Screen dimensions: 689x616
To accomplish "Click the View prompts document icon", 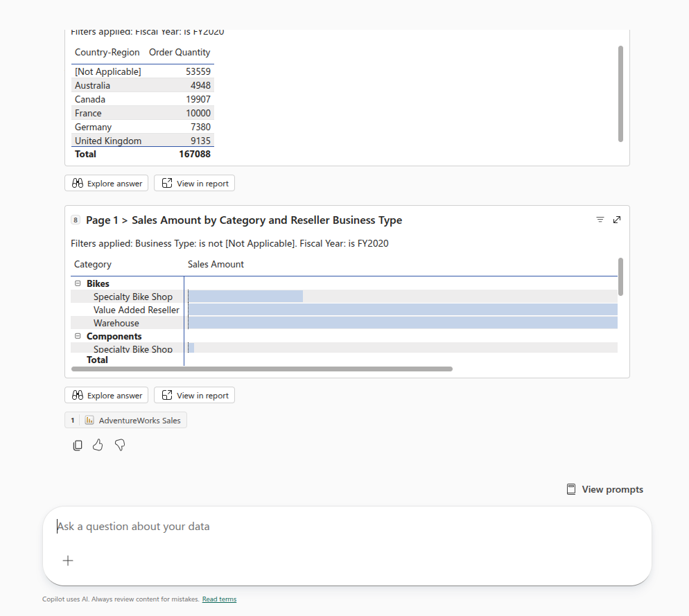I will (570, 489).
